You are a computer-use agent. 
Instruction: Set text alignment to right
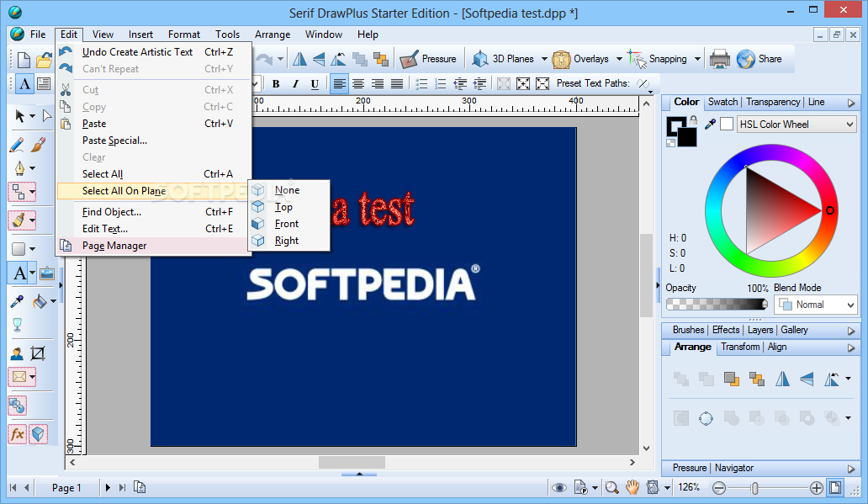click(378, 84)
